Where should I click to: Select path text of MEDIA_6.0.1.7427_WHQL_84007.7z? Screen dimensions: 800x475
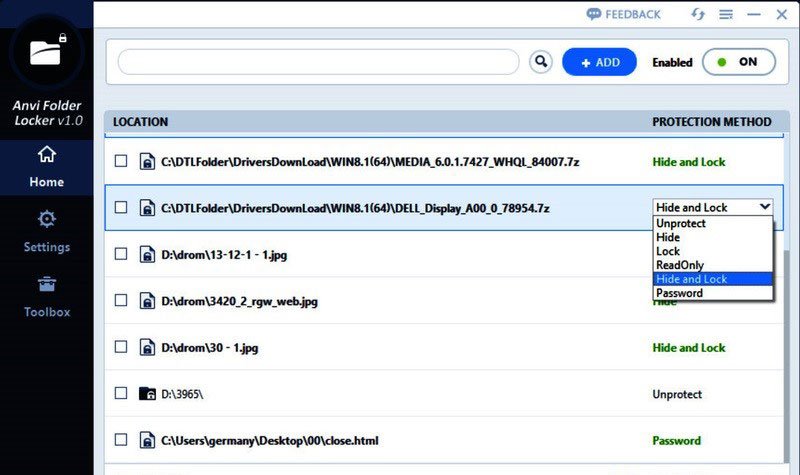coord(370,162)
